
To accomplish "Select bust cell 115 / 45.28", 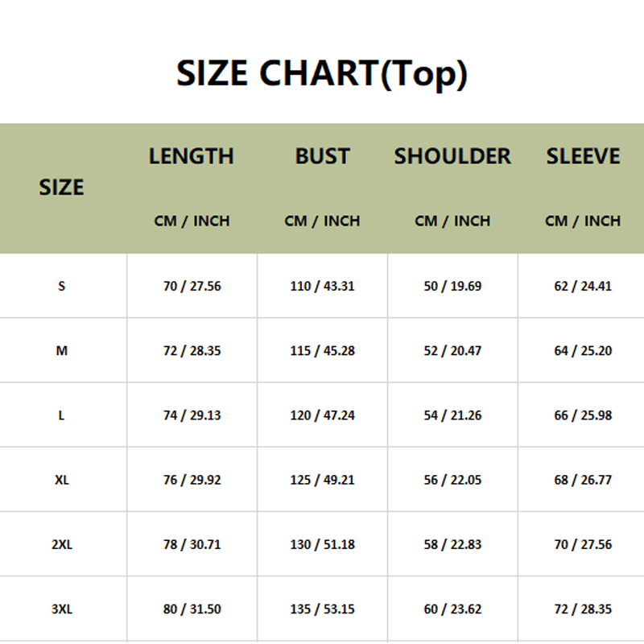I will tap(322, 351).
